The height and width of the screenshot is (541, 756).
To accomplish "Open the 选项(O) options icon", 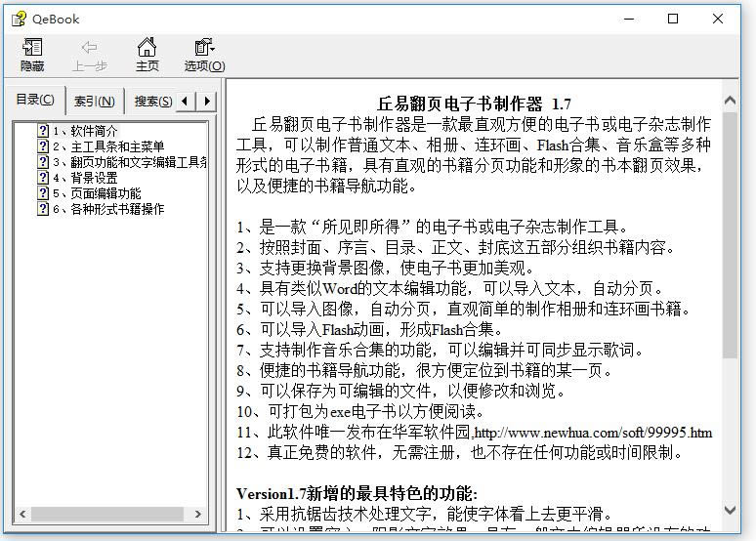I will coord(204,47).
